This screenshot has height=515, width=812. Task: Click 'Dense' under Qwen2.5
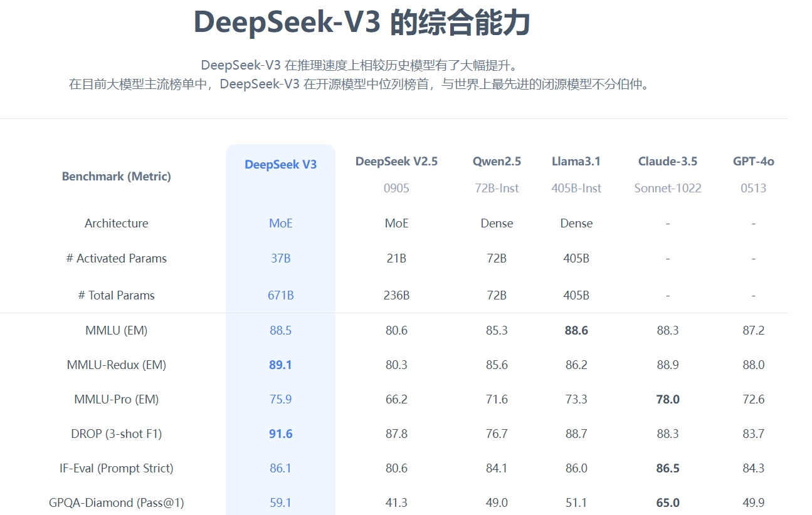(x=497, y=223)
